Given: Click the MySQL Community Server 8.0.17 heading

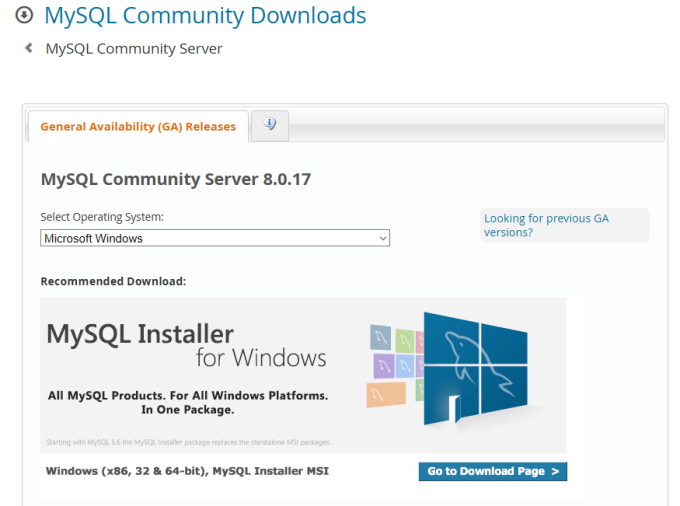Looking at the screenshot, I should tap(176, 179).
